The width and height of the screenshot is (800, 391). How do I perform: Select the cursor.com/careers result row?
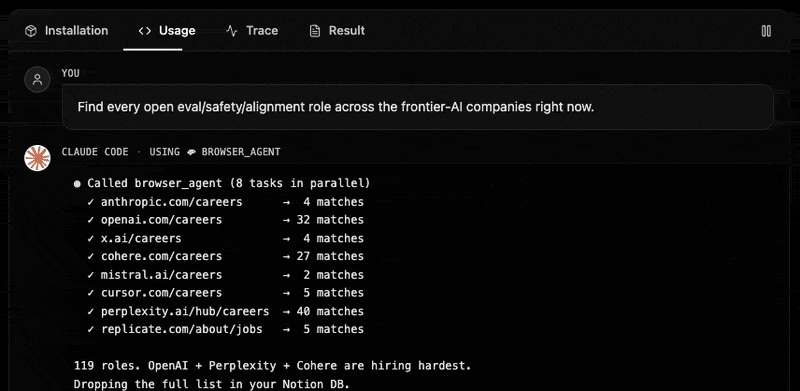pyautogui.click(x=226, y=292)
